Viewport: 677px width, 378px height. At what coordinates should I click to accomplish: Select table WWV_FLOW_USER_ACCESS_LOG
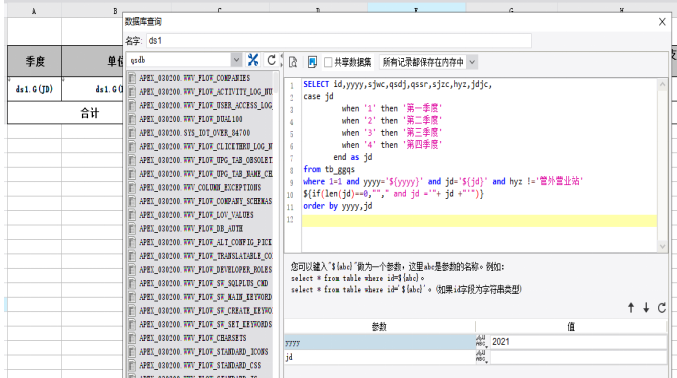tap(206, 105)
